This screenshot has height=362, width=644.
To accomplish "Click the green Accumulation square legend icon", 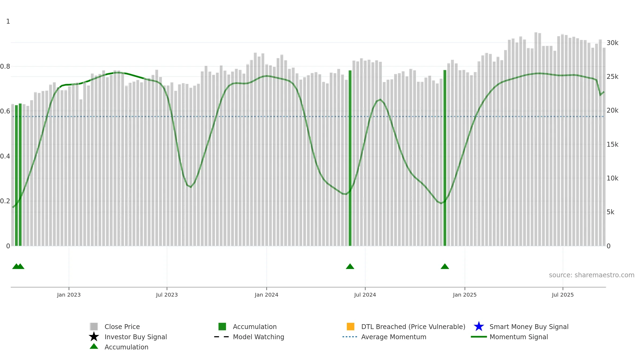I will coord(222,326).
